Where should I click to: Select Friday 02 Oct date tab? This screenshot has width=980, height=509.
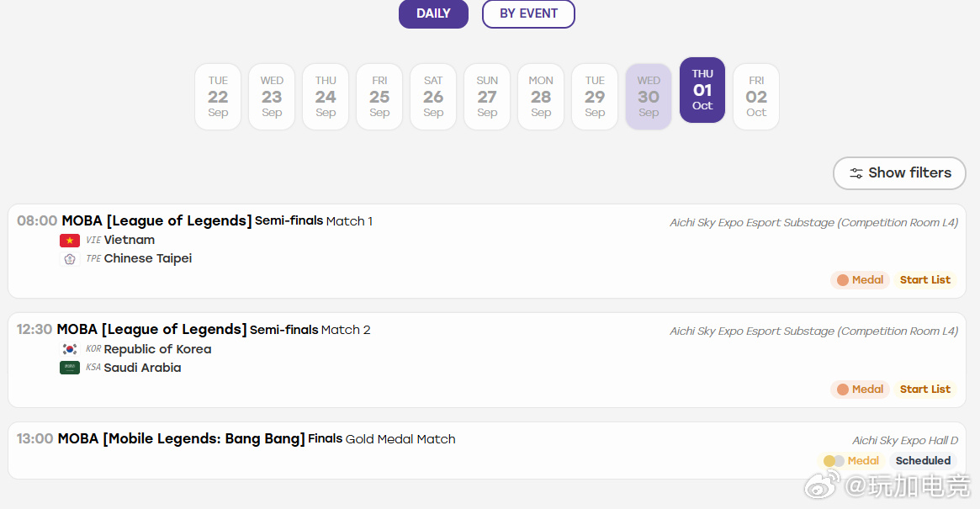coord(755,97)
